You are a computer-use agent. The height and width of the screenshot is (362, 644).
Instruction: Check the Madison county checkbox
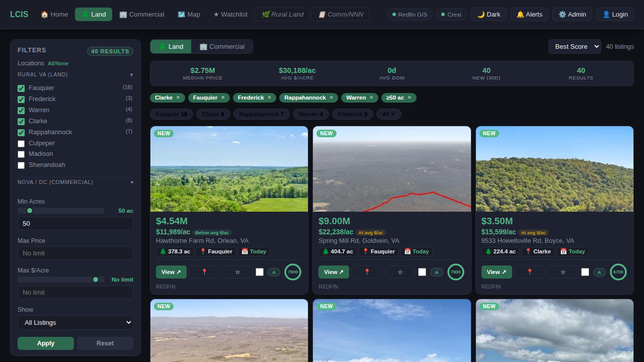coord(21,154)
